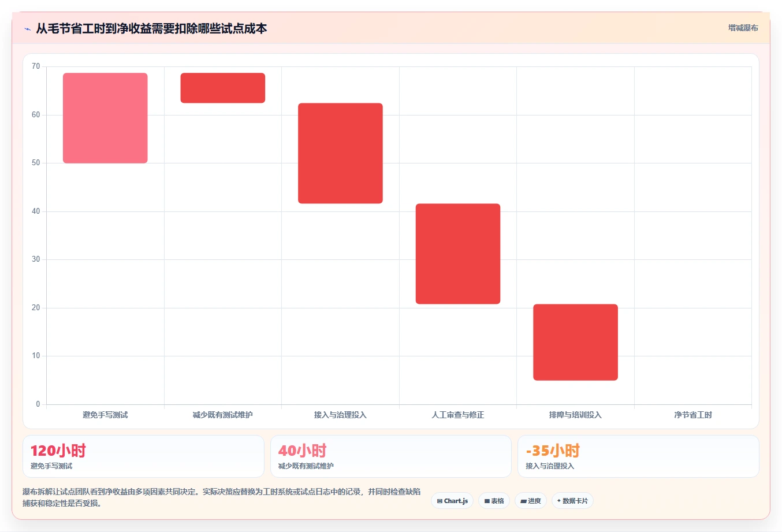Click the y-axis value 50
Image resolution: width=782 pixels, height=532 pixels.
[x=36, y=163]
